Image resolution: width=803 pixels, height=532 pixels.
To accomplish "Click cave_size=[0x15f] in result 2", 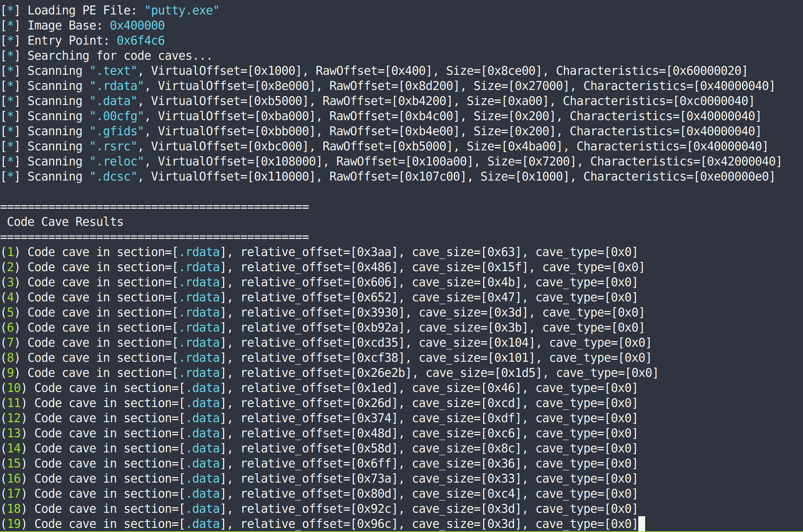I will tap(473, 267).
